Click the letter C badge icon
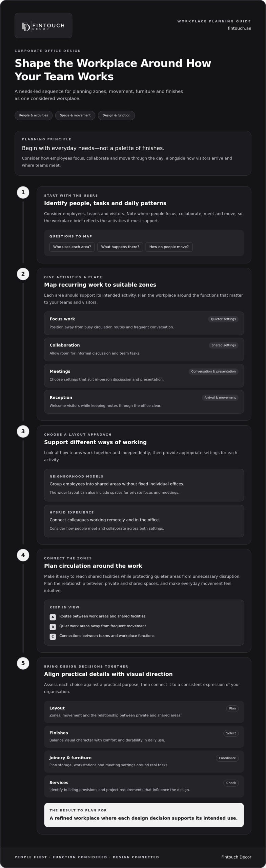266x868 pixels. click(53, 637)
